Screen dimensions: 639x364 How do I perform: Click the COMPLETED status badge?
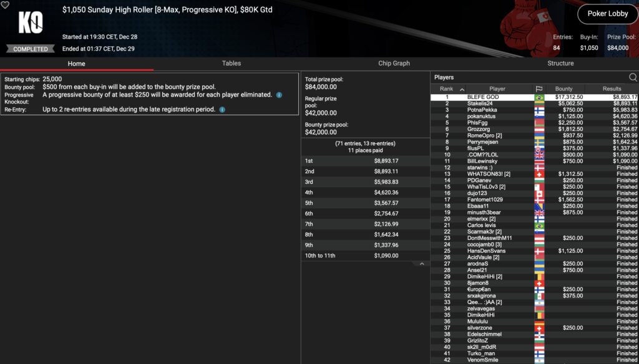click(27, 49)
